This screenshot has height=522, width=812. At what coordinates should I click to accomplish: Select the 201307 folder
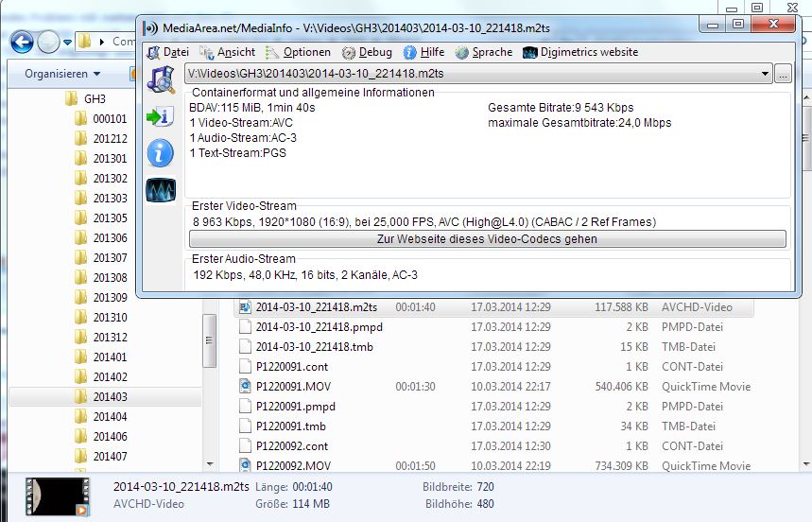click(101, 258)
